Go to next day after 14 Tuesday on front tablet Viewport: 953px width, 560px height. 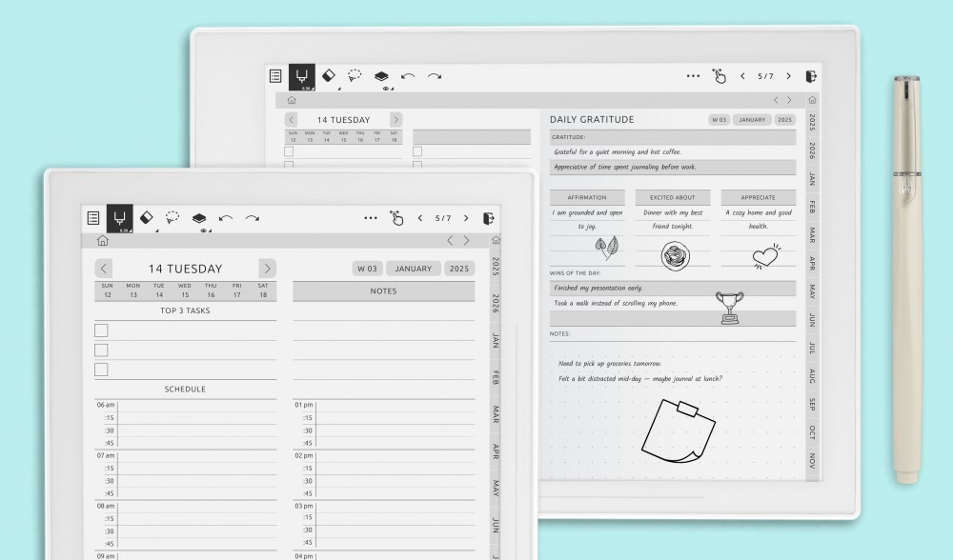[268, 269]
